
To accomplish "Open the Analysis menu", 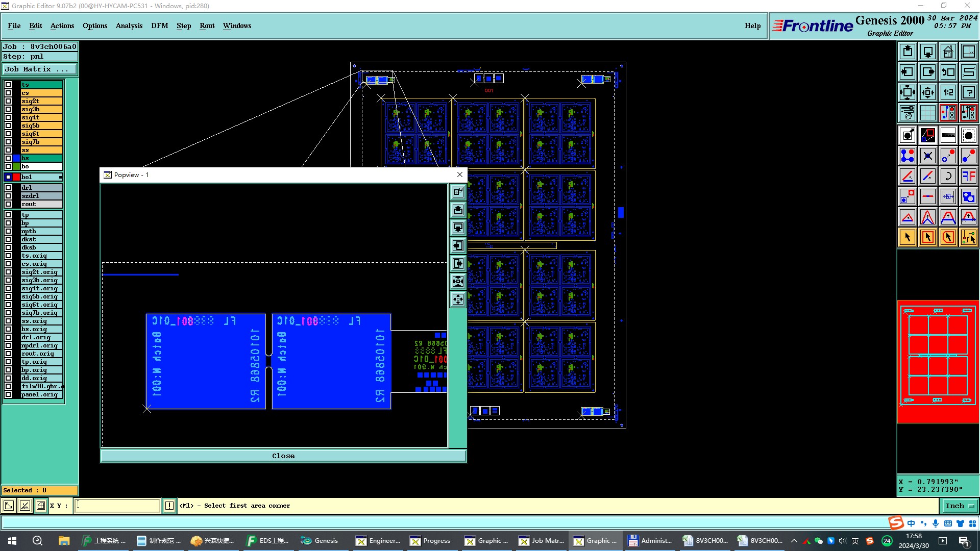I will click(129, 26).
